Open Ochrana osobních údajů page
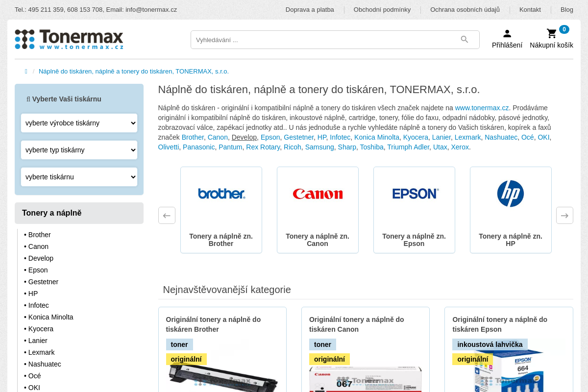The height and width of the screenshot is (392, 588). [x=465, y=10]
